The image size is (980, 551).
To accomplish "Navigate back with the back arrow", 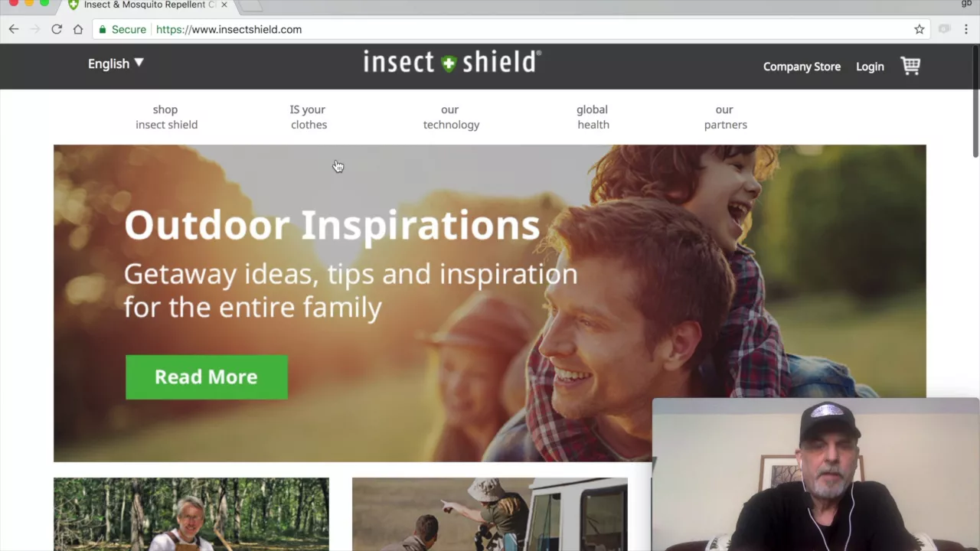I will point(14,29).
